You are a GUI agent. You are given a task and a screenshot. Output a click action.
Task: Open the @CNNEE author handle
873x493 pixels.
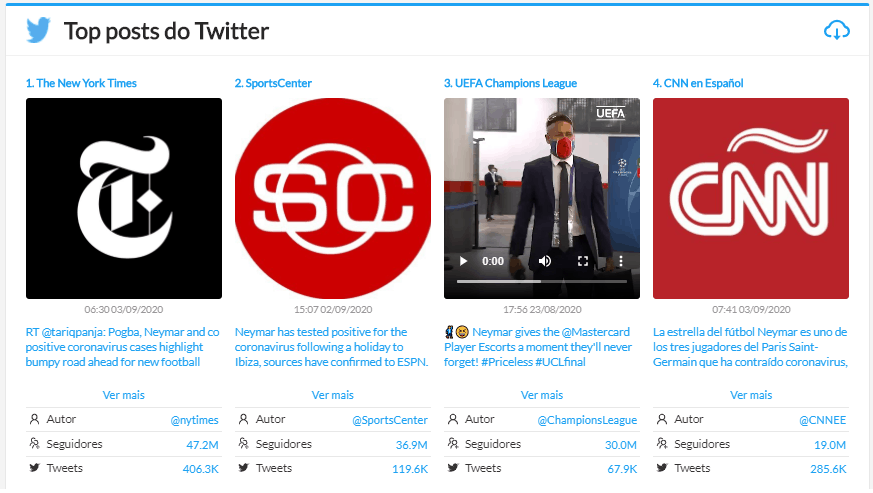[x=821, y=421]
